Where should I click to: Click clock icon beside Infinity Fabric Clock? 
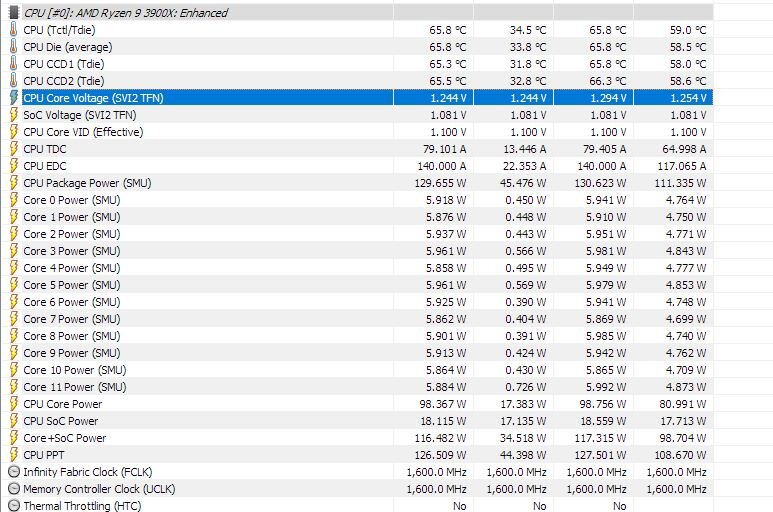click(14, 472)
